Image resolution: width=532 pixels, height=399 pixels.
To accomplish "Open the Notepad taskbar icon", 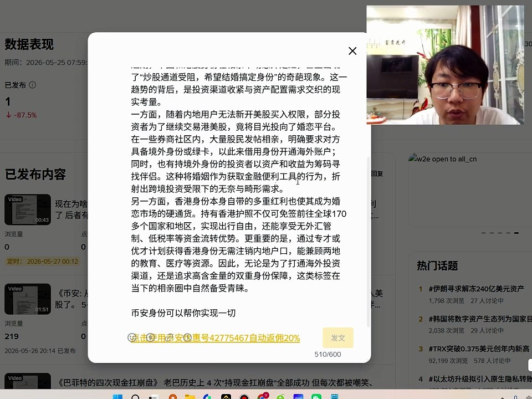I will coord(335,397).
